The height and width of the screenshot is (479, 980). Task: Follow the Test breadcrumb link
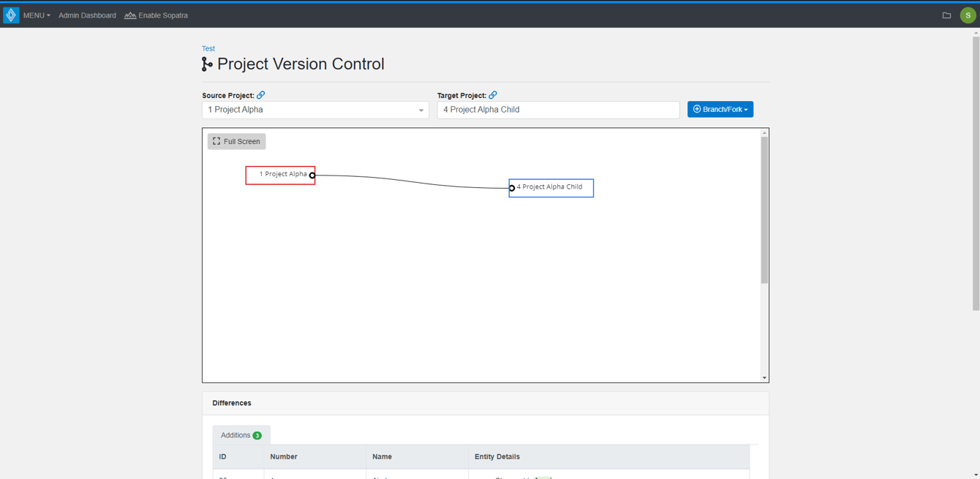(208, 49)
